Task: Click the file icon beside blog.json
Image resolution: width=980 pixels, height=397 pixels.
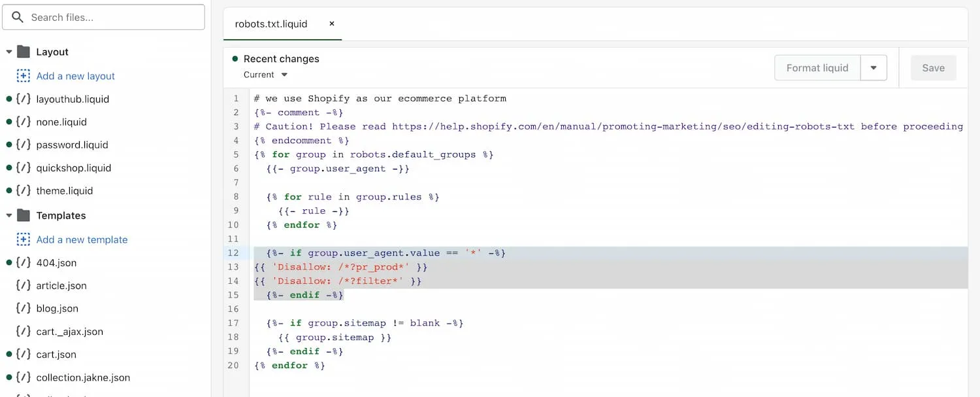Action: 24,308
